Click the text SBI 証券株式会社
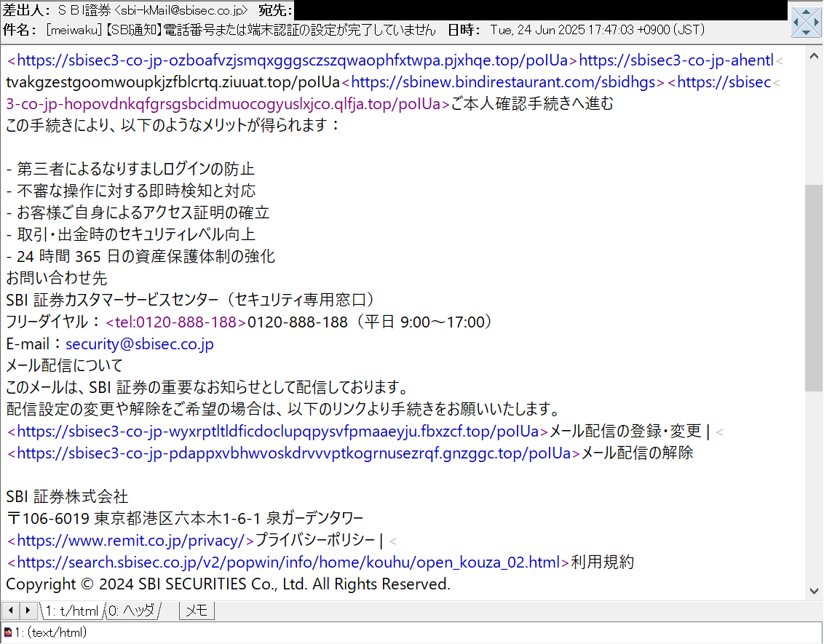The width and height of the screenshot is (824, 644). coord(67,496)
